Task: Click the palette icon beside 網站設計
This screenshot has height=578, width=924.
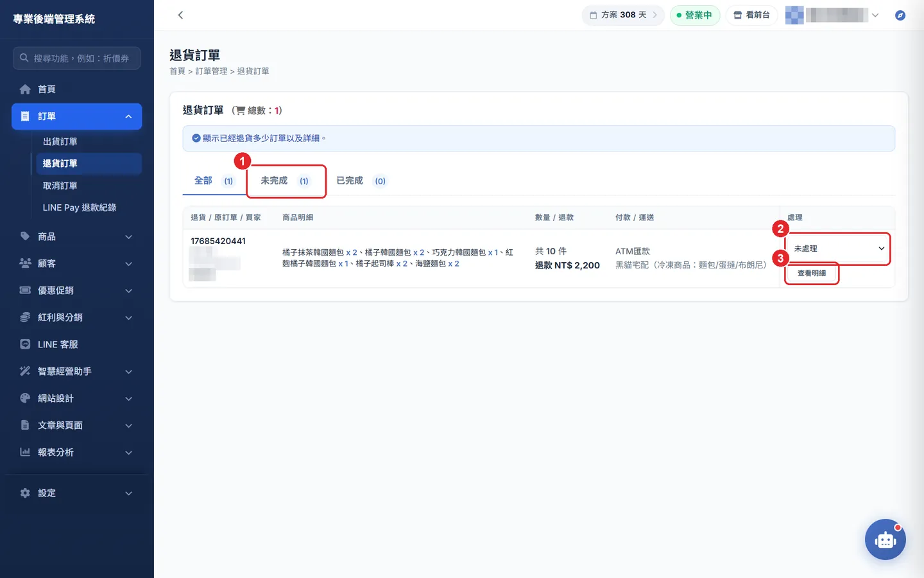Action: coord(25,398)
